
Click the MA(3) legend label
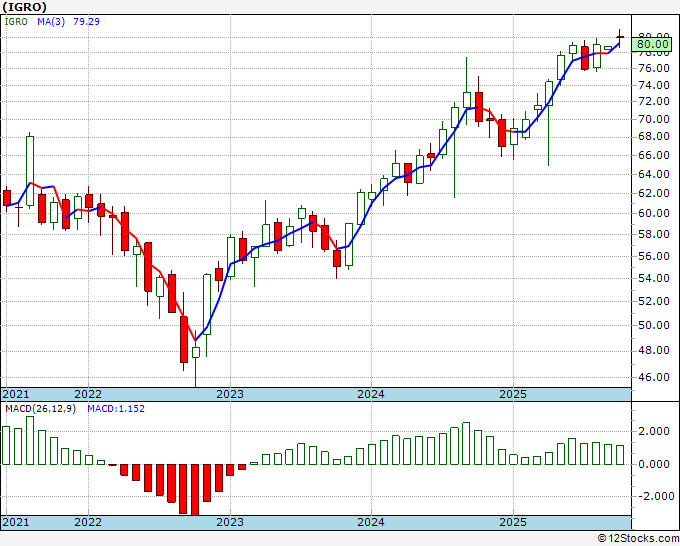point(51,21)
